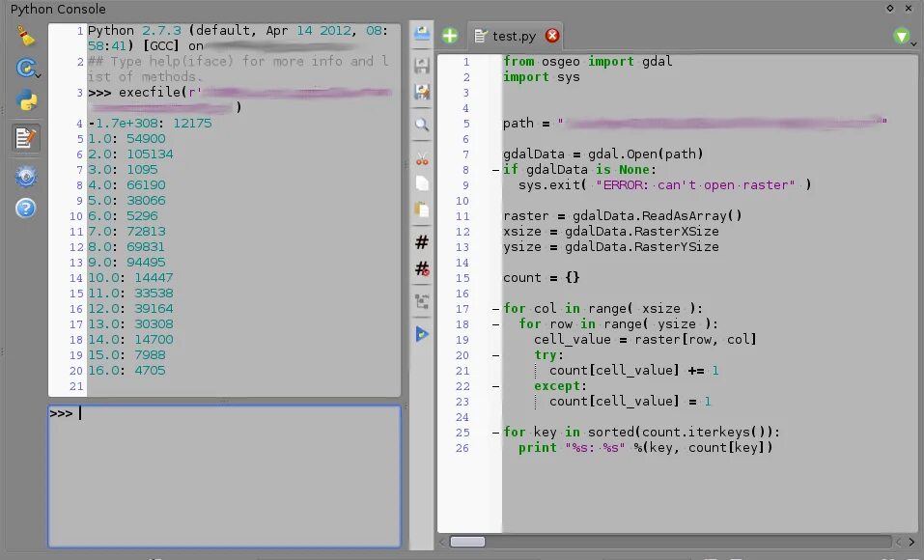Focus the >>> console input field

click(225, 476)
